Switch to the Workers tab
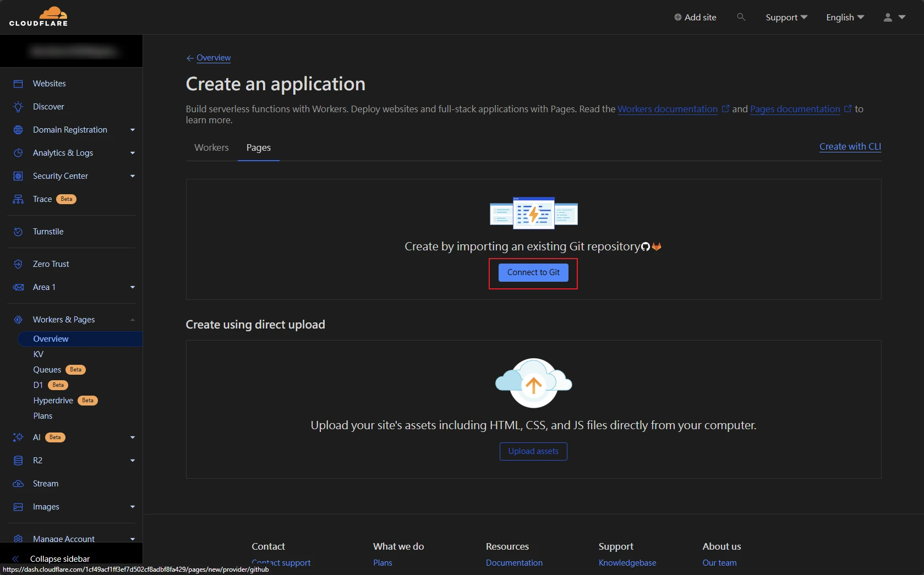 211,147
